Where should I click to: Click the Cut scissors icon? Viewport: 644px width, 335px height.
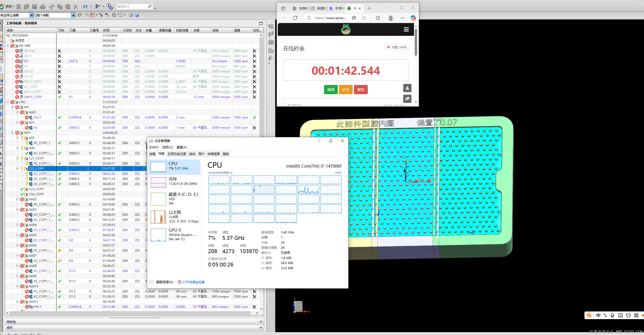(x=52, y=7)
